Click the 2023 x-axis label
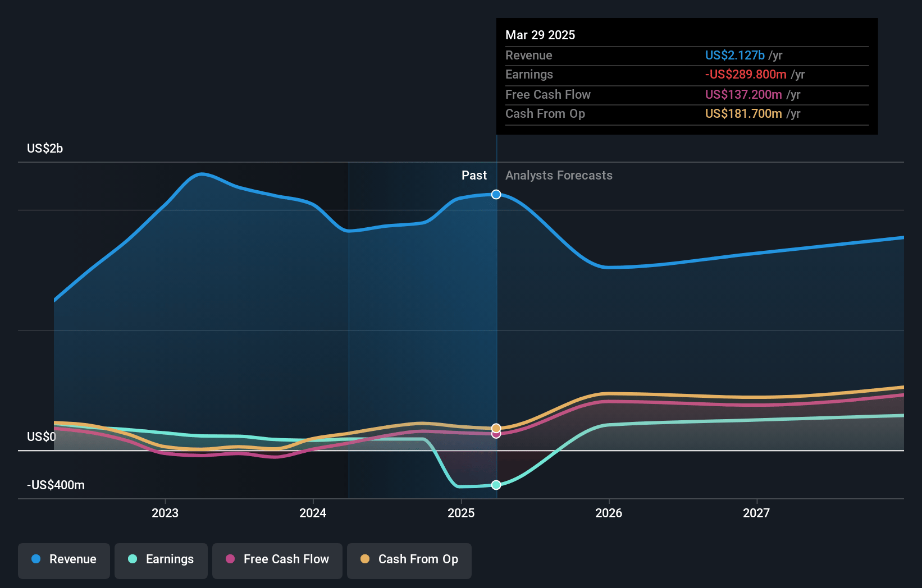Image resolution: width=922 pixels, height=588 pixels. [165, 513]
